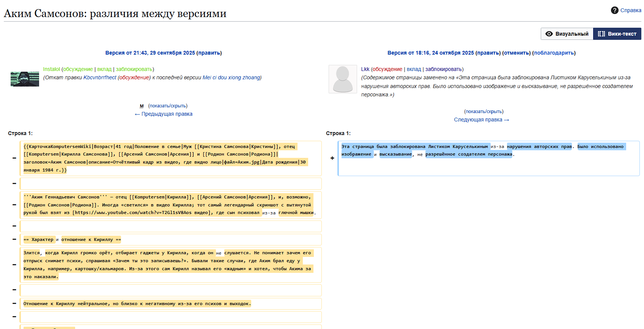
Task: Click the help question mark icon
Action: pyautogui.click(x=614, y=10)
